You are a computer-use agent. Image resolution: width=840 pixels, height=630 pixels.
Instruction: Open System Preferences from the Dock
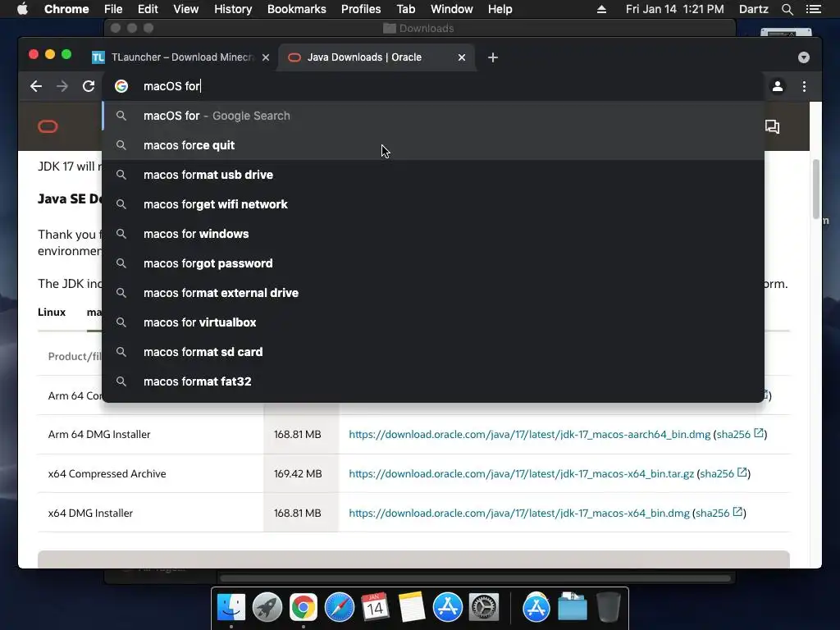coord(484,607)
